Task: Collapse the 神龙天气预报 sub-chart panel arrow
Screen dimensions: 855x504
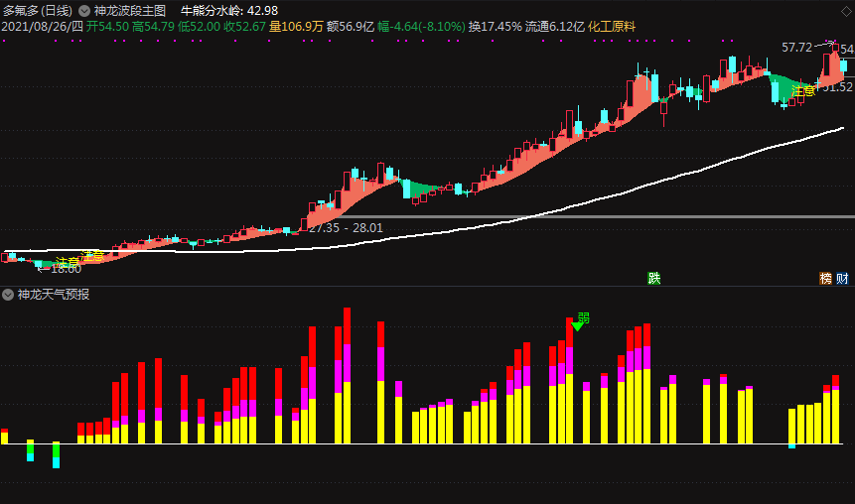Action: pos(8,295)
